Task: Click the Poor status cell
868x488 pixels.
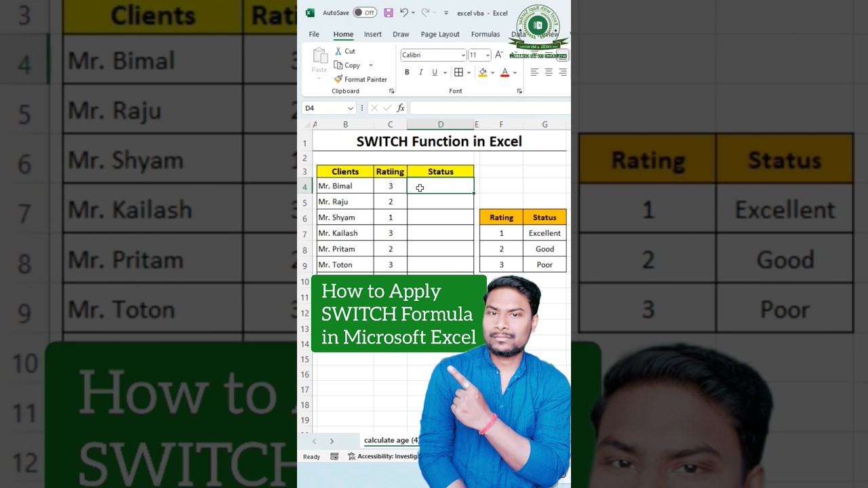Action: [545, 265]
